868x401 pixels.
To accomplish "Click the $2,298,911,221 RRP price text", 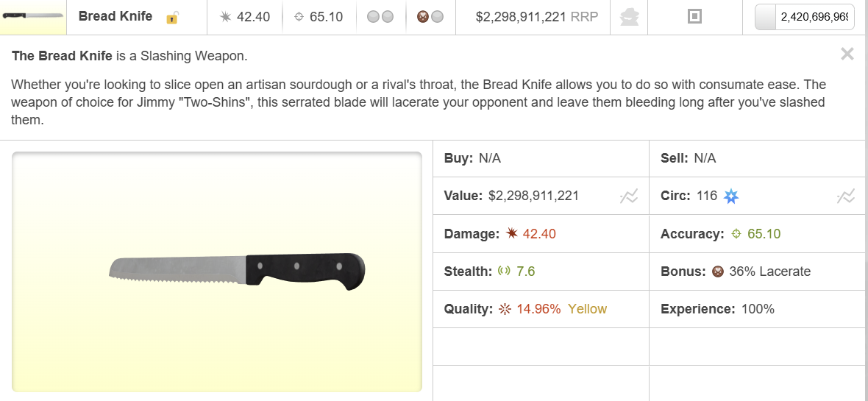I will coord(536,17).
